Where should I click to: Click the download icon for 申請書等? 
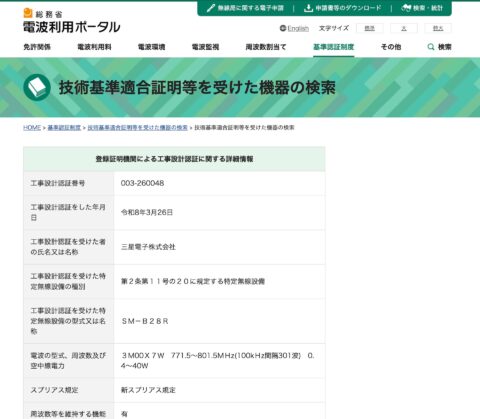pyautogui.click(x=308, y=8)
